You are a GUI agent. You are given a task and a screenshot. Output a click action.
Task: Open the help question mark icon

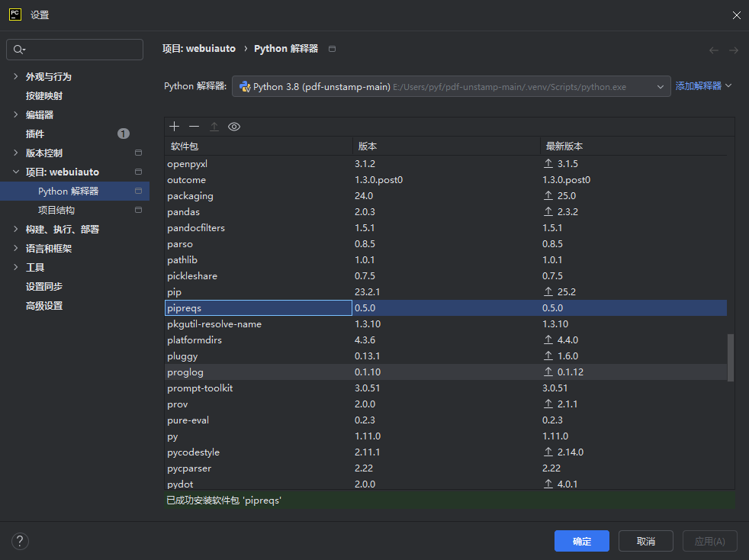point(20,542)
